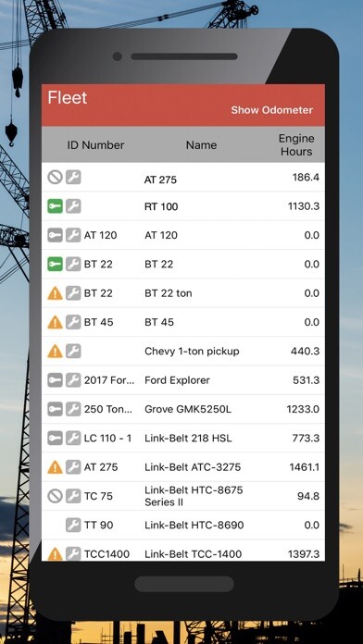Click the 1233.0 engine hours value
363x644 pixels.
(x=303, y=409)
